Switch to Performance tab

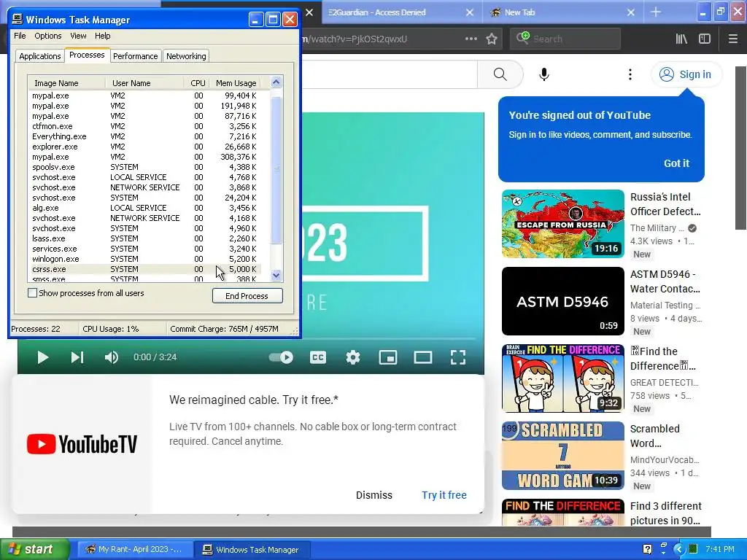tap(135, 56)
